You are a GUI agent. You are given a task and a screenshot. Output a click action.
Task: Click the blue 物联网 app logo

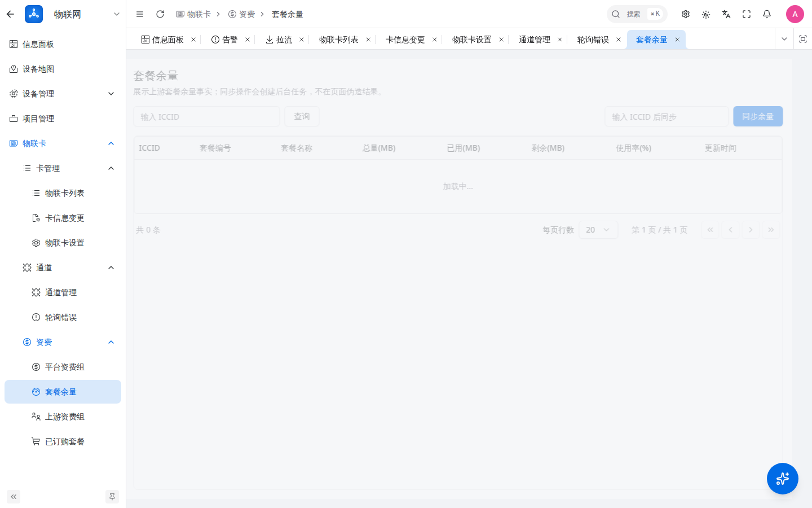pyautogui.click(x=34, y=14)
